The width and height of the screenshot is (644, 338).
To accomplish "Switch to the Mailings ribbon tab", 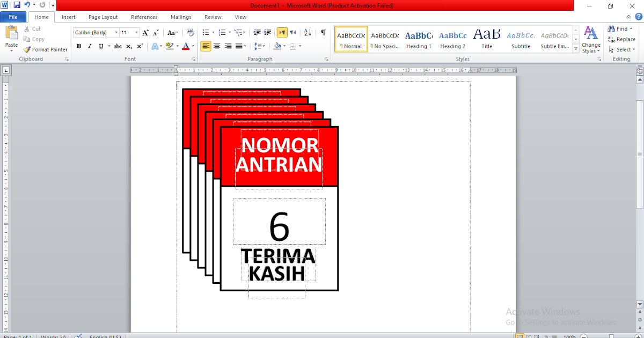I will point(181,17).
